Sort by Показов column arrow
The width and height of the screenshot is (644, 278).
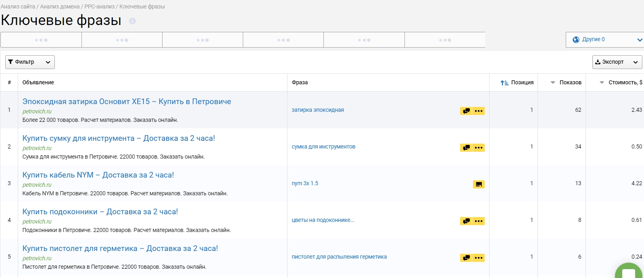[553, 82]
